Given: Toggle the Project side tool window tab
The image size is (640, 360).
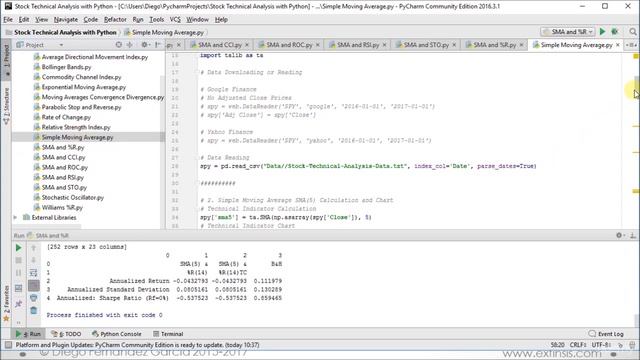Looking at the screenshot, I should [6, 59].
